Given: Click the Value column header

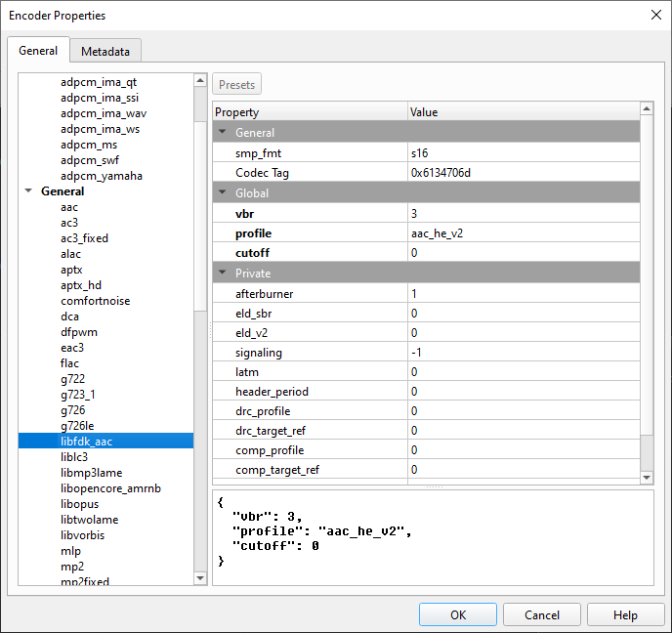Looking at the screenshot, I should pyautogui.click(x=524, y=112).
